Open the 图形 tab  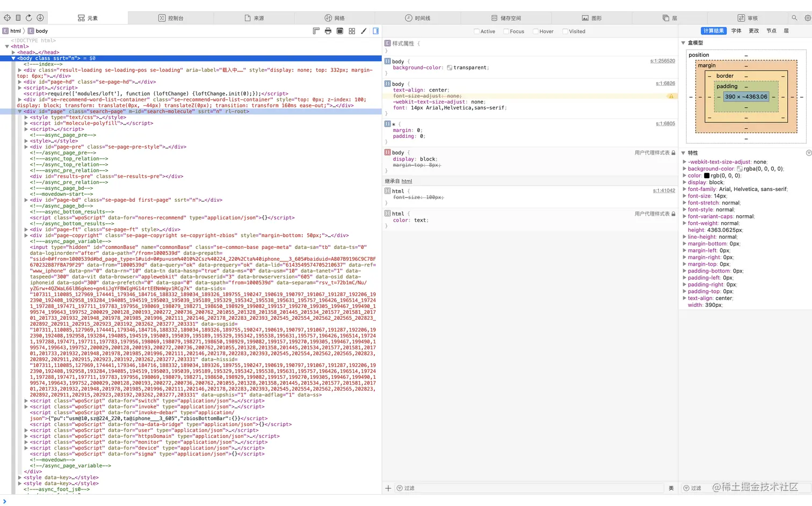pos(592,18)
